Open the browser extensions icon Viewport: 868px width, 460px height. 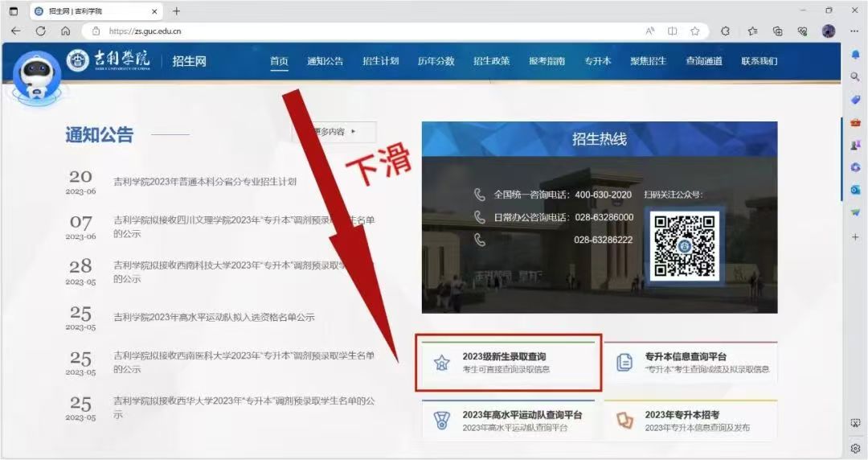pos(725,31)
